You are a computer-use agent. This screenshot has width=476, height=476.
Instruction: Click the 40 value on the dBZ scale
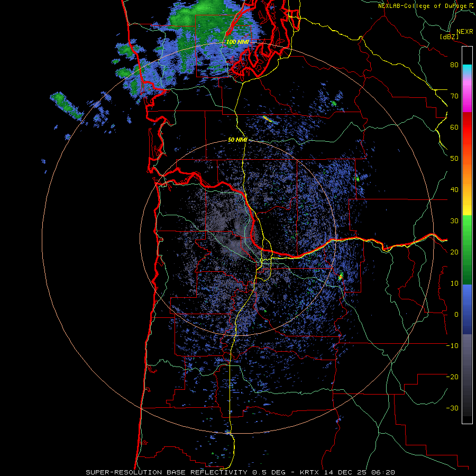pos(454,190)
